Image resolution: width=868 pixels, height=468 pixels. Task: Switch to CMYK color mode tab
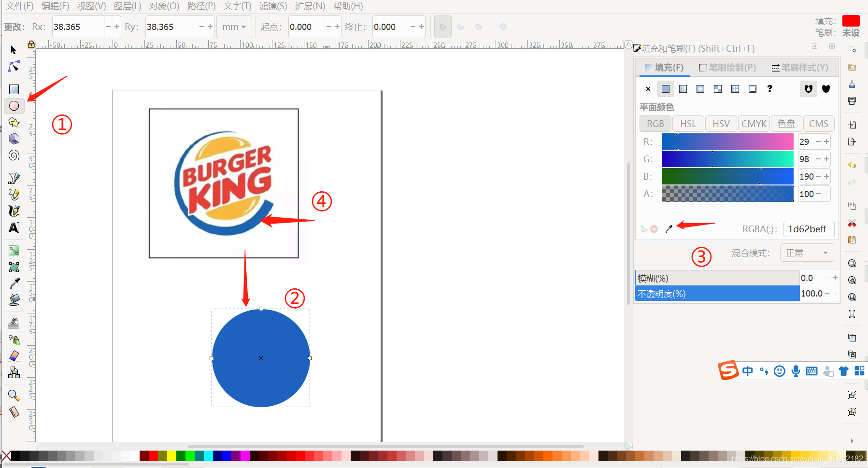point(754,124)
